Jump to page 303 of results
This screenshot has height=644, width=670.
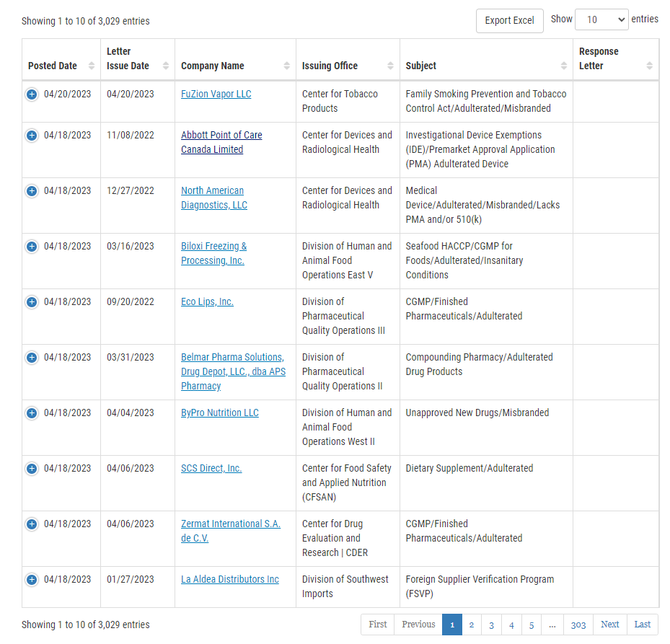pos(578,625)
